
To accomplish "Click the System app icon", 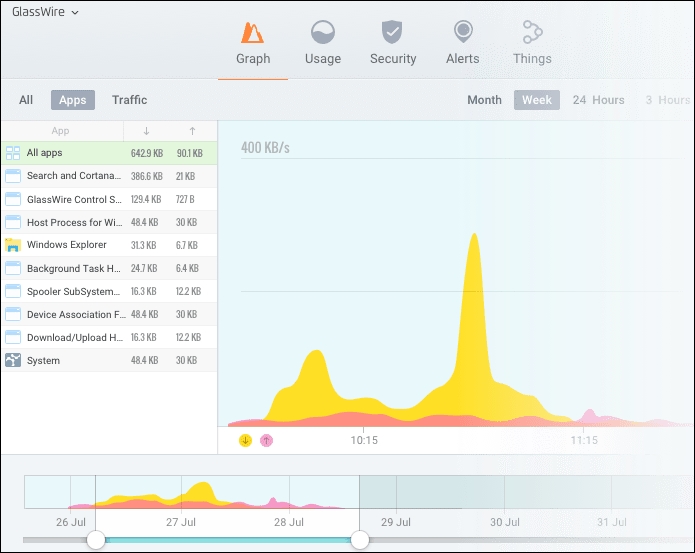I will click(13, 360).
